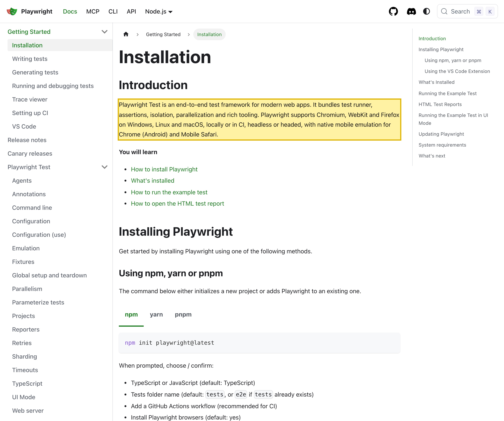
Task: Follow the How to install Playwright link
Action: 164,169
